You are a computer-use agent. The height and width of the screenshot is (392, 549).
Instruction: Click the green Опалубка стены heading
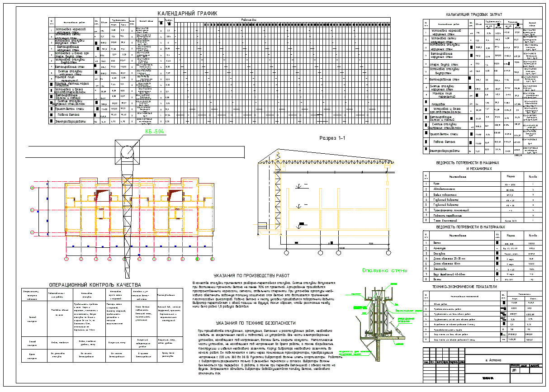click(385, 270)
